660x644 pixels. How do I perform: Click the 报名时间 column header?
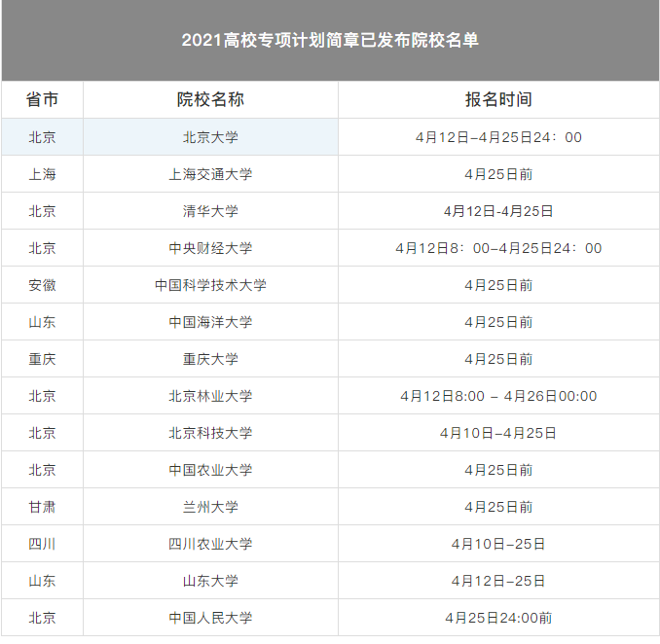coord(498,100)
